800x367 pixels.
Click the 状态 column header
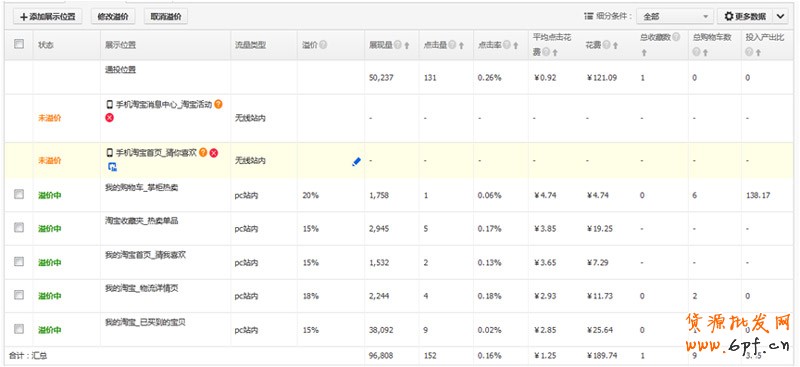pos(45,45)
